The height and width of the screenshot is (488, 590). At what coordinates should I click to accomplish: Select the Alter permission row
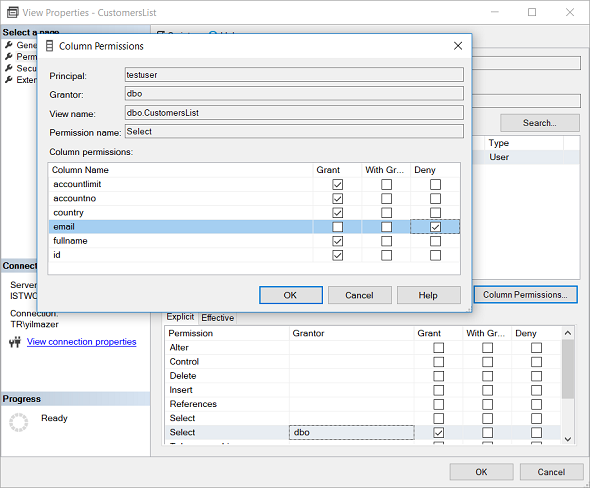[363, 348]
